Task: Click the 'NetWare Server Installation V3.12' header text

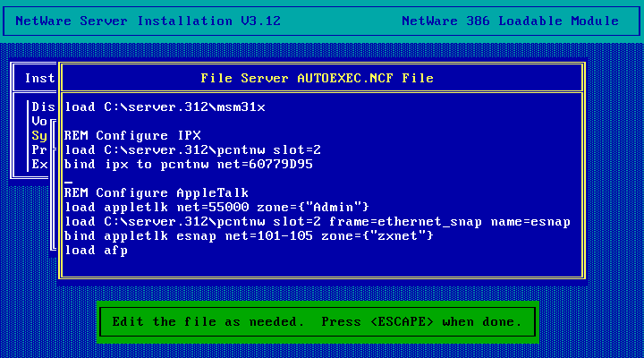Action: coord(148,21)
